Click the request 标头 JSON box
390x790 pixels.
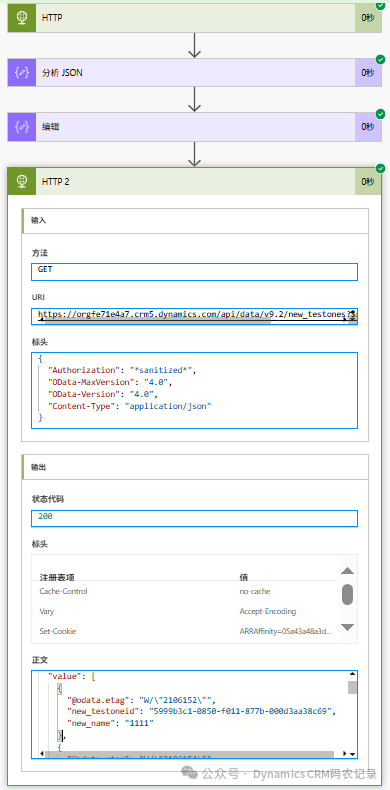pos(194,390)
